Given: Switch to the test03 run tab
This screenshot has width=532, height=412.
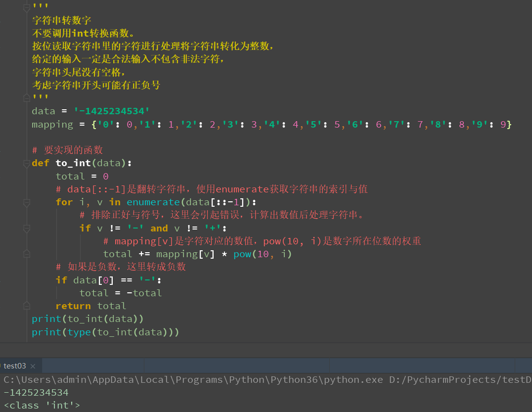Looking at the screenshot, I should (x=15, y=366).
